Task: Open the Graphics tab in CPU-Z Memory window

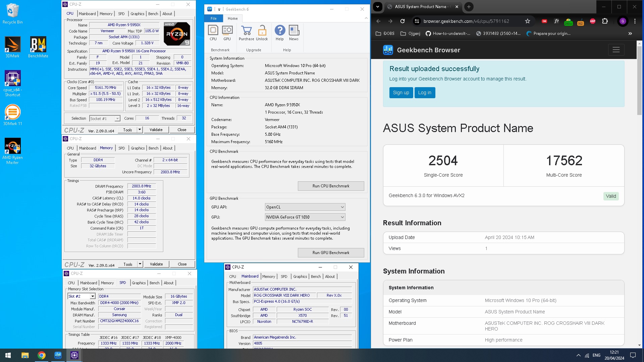Action: click(138, 148)
